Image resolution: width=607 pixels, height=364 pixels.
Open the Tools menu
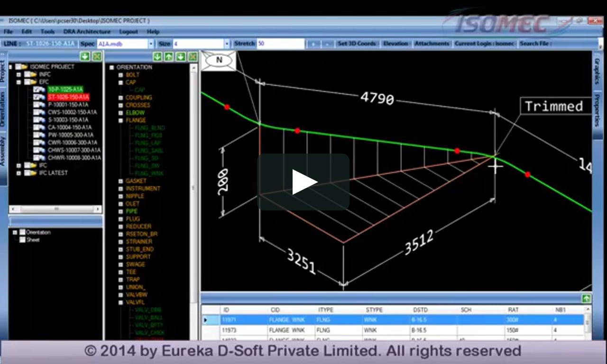[x=47, y=32]
